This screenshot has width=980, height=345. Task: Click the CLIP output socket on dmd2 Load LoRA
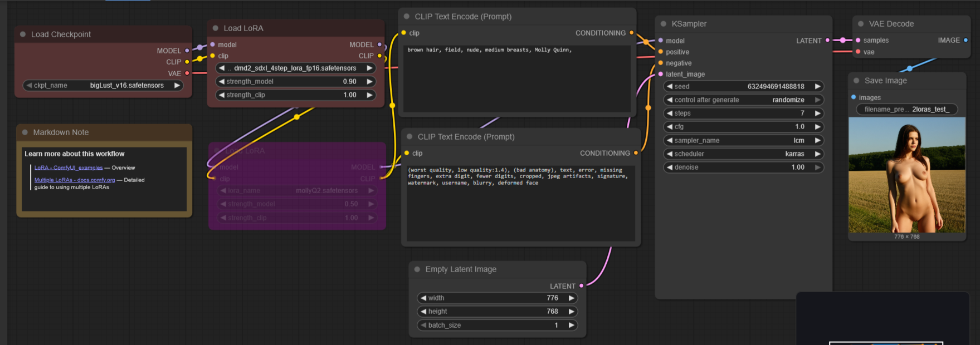click(x=380, y=56)
